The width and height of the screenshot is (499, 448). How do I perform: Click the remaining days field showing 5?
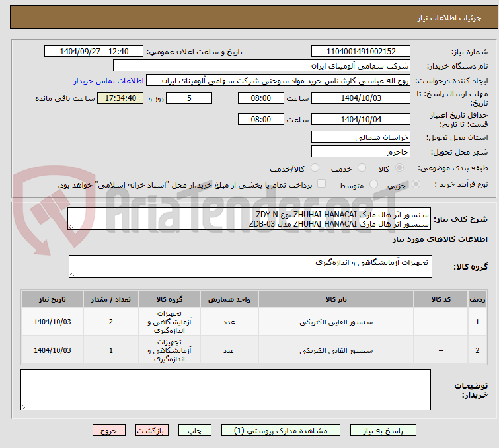[x=189, y=98]
